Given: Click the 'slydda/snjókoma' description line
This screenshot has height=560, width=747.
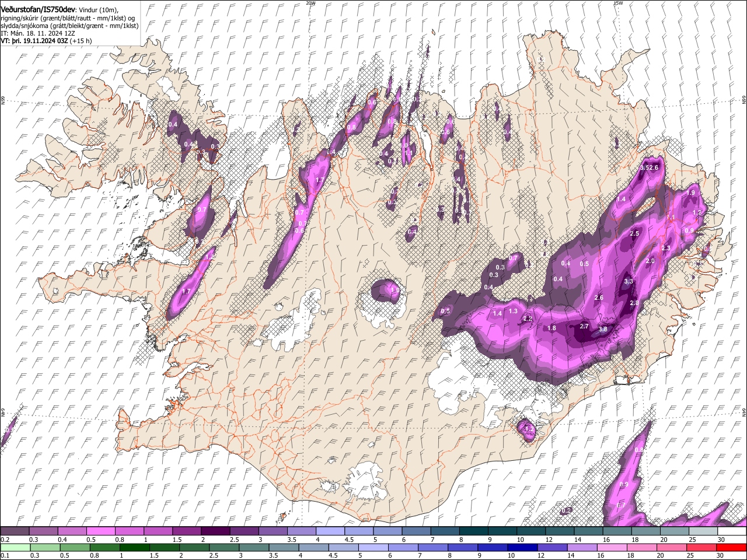Looking at the screenshot, I should click(x=69, y=26).
